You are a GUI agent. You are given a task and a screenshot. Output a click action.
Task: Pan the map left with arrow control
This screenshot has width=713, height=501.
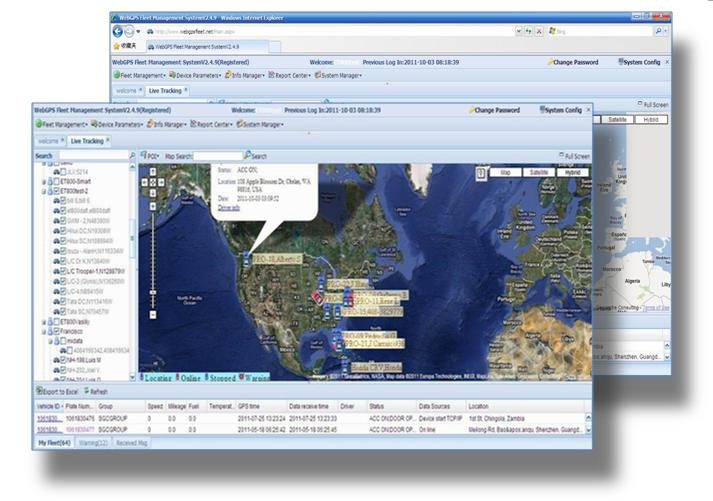[x=145, y=182]
